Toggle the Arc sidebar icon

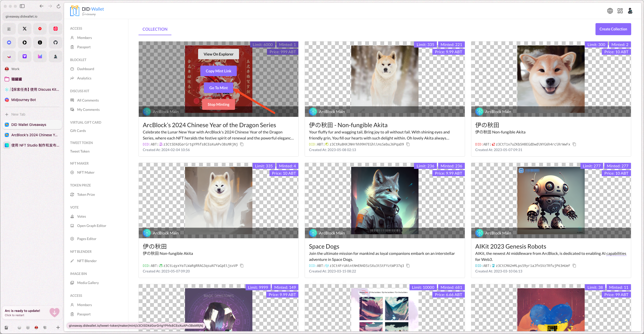pyautogui.click(x=22, y=6)
